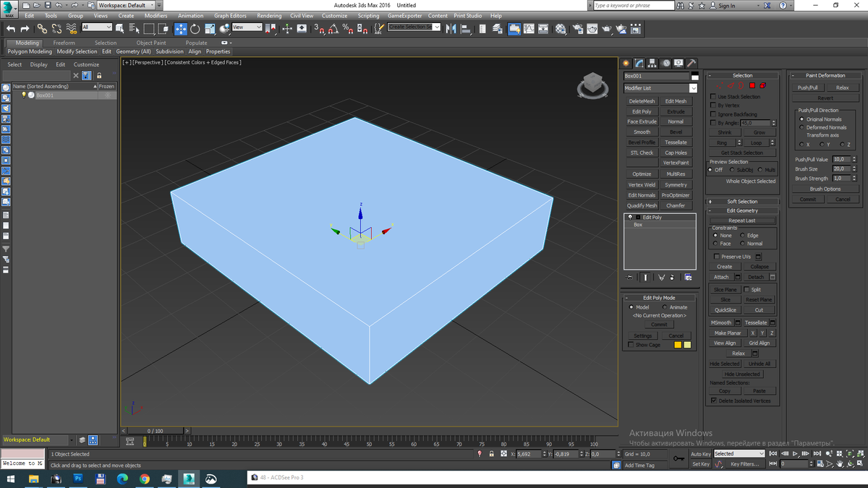Screen dimensions: 868x488
Task: Activate the Select and Scale tool
Action: pos(210,29)
